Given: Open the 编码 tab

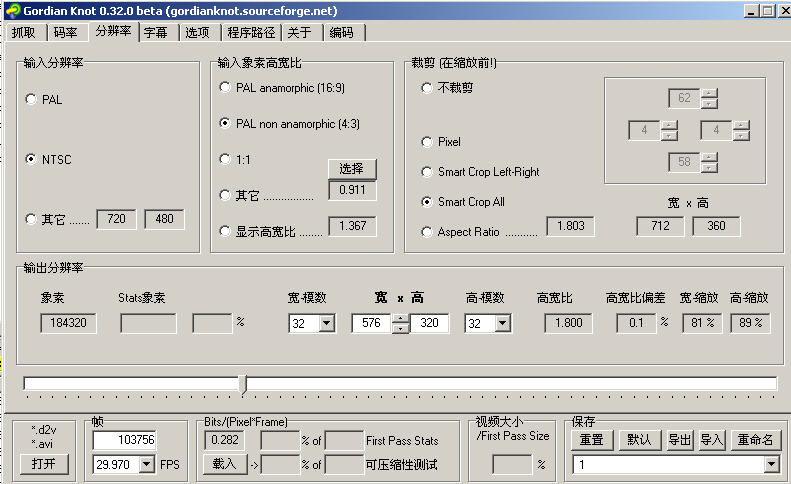Looking at the screenshot, I should [342, 33].
